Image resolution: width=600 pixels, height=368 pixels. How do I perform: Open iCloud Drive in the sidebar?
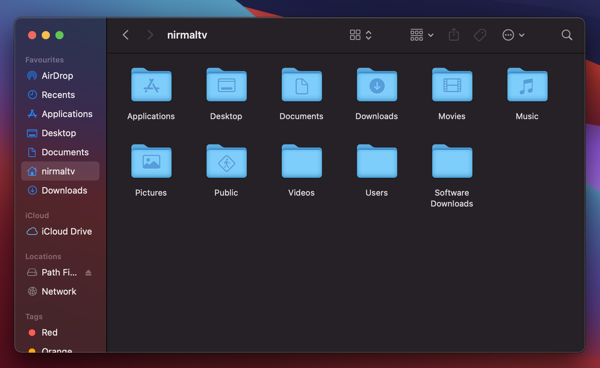coord(60,231)
